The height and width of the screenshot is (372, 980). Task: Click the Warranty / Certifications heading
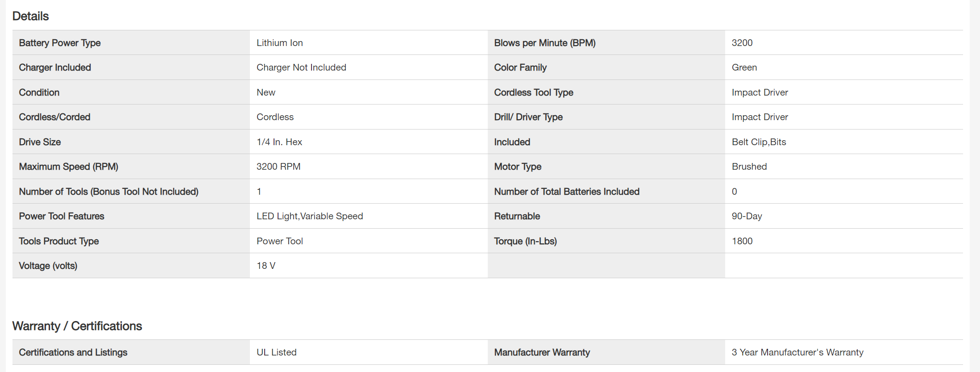pos(77,326)
